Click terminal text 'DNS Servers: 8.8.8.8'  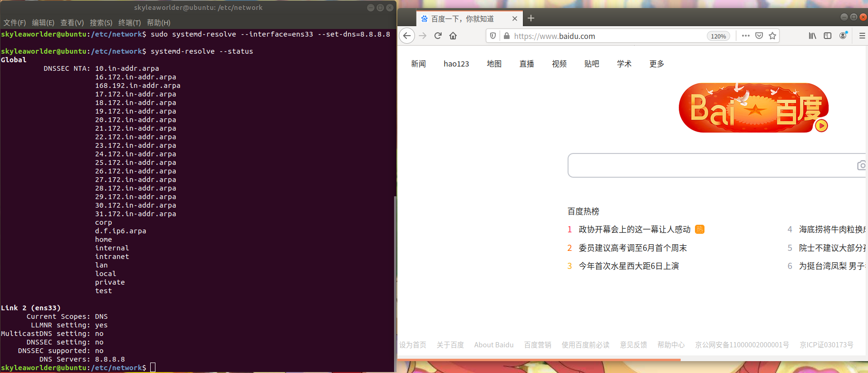tap(82, 359)
